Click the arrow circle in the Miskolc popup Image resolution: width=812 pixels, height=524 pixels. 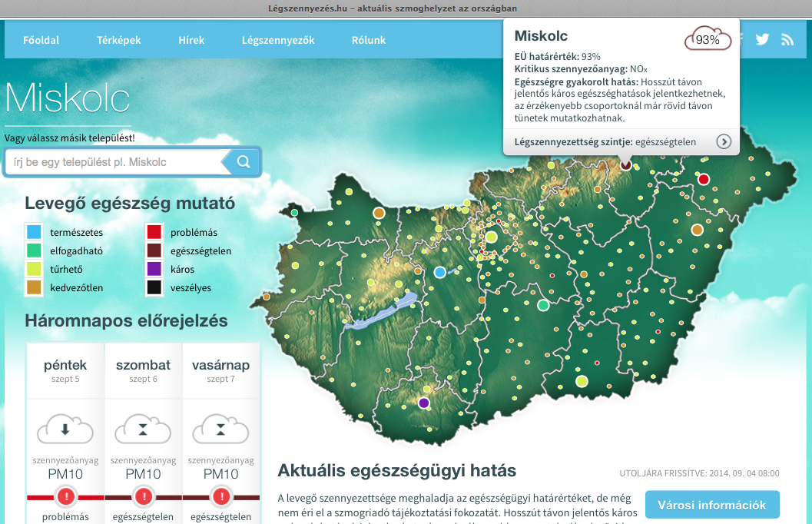(724, 141)
